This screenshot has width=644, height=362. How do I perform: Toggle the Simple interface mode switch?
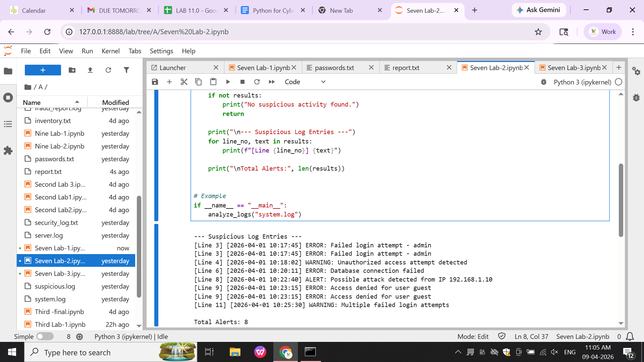45,336
